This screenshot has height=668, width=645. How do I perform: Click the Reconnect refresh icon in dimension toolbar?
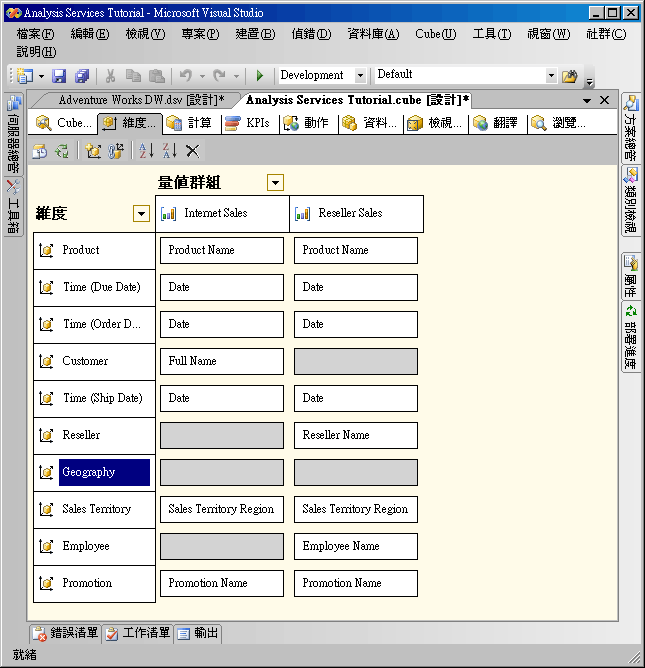pos(62,151)
